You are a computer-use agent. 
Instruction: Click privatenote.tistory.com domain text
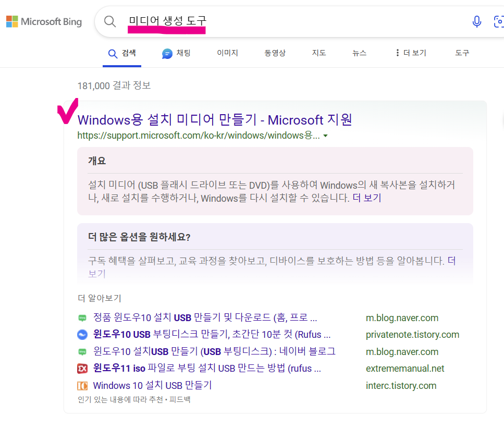[412, 335]
